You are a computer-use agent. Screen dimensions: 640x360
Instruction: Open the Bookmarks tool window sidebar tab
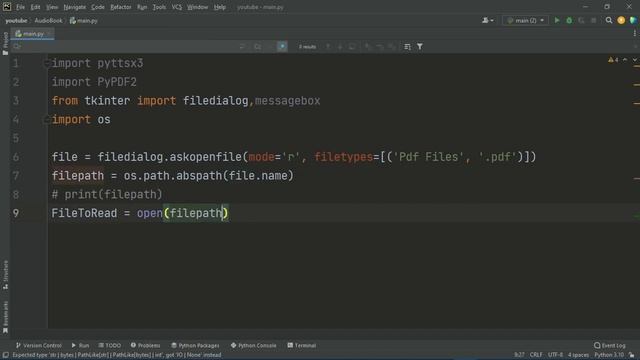[5, 317]
